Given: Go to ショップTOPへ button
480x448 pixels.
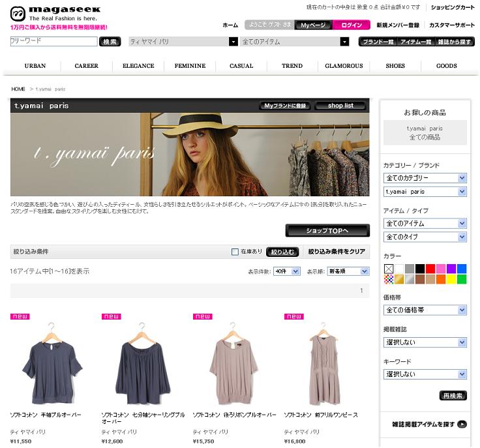Looking at the screenshot, I should coord(327,231).
